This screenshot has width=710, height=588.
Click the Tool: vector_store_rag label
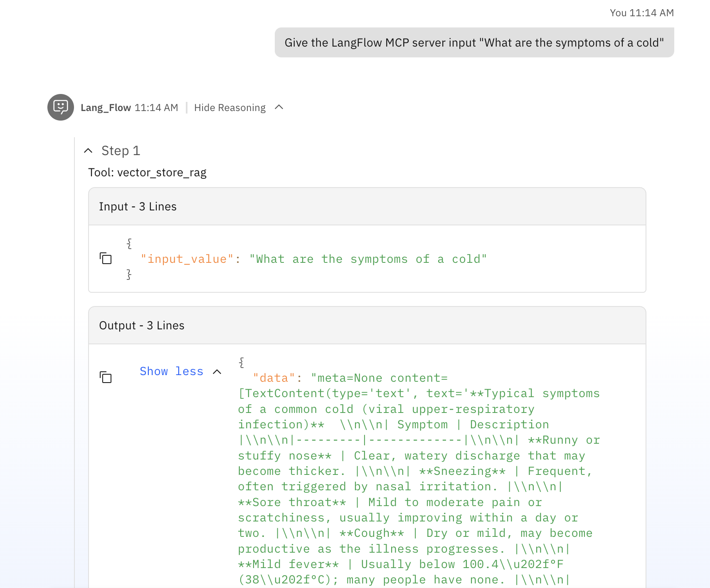click(147, 173)
